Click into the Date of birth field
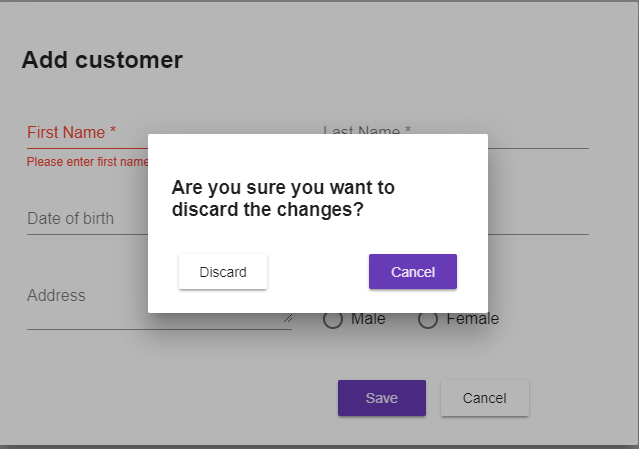 pyautogui.click(x=85, y=219)
